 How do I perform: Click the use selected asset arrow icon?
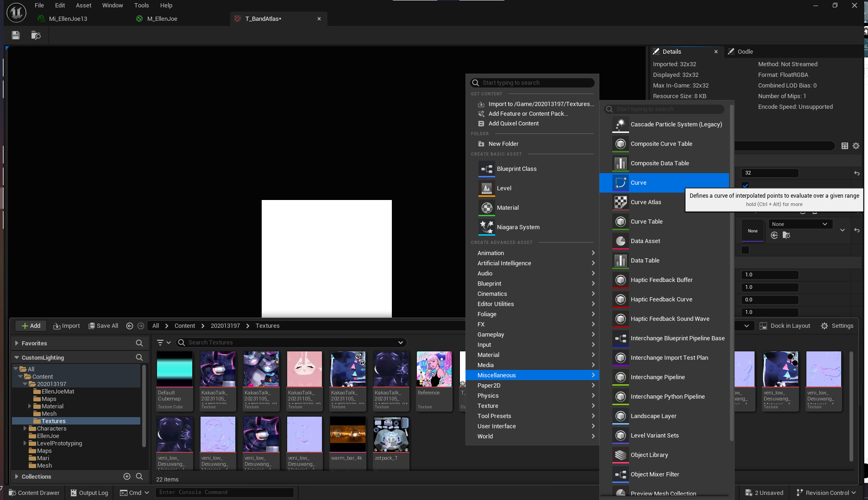point(774,236)
